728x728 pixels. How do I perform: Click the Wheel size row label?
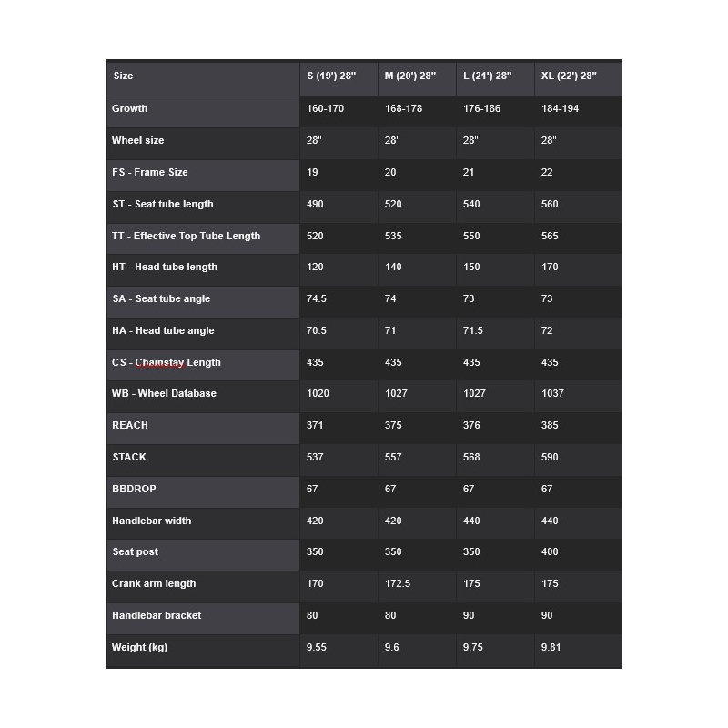click(x=138, y=140)
